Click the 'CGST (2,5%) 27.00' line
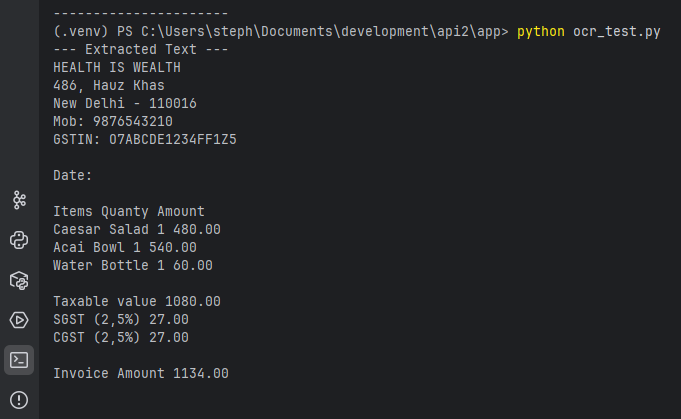 pos(121,338)
